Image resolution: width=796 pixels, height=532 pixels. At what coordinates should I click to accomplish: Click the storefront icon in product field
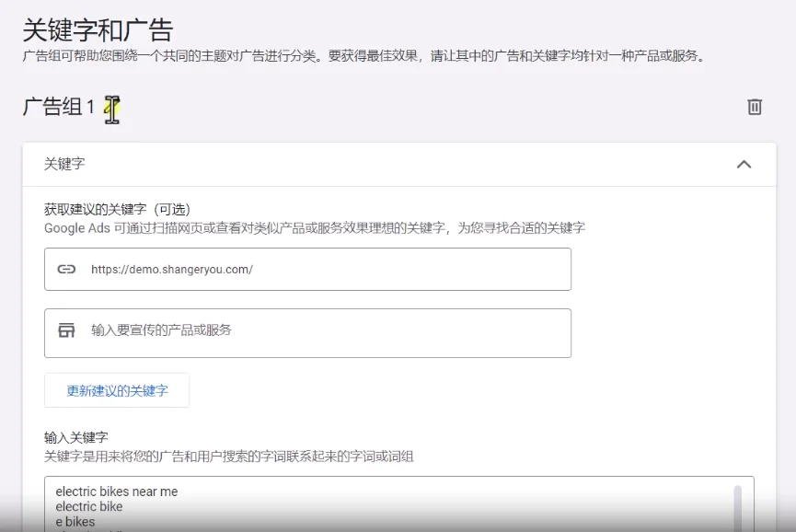pos(66,330)
